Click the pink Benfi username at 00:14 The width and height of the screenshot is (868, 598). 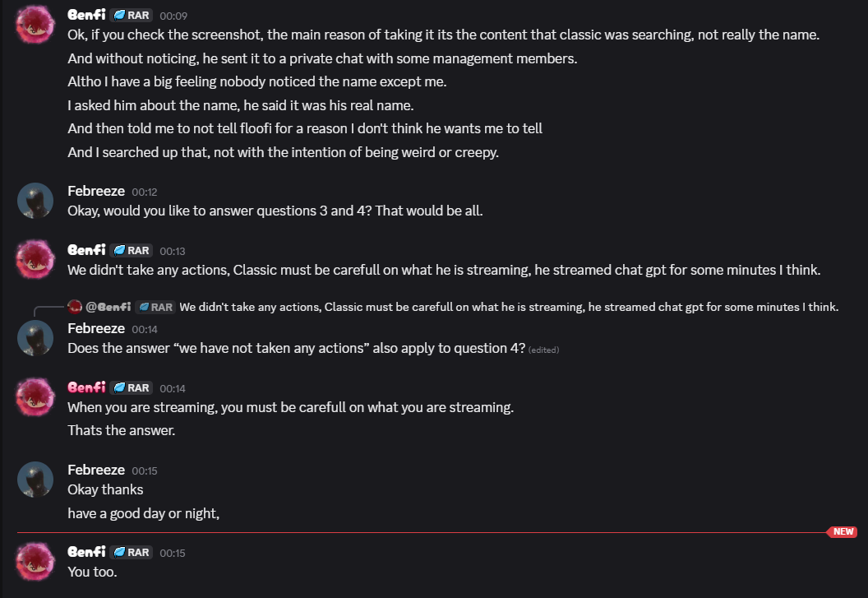pyautogui.click(x=86, y=387)
